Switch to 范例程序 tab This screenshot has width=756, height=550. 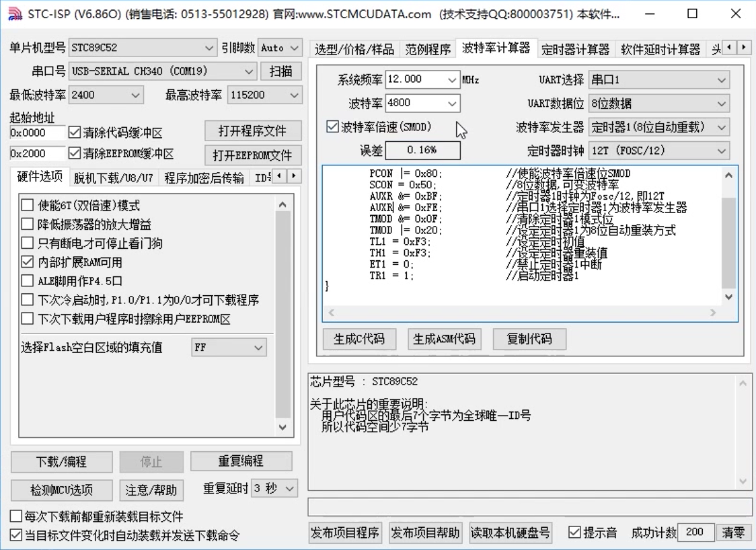[428, 48]
